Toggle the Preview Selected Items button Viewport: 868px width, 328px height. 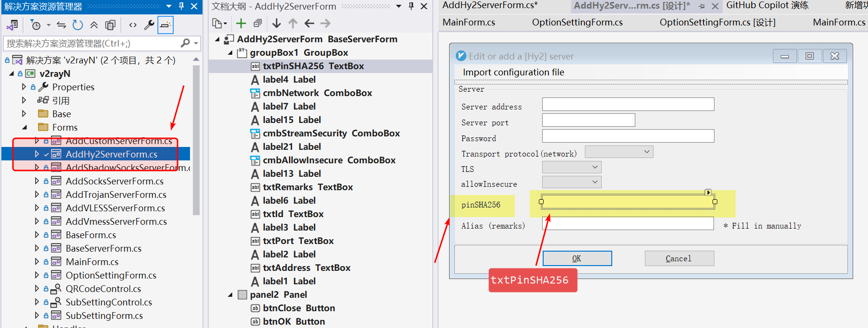click(166, 25)
